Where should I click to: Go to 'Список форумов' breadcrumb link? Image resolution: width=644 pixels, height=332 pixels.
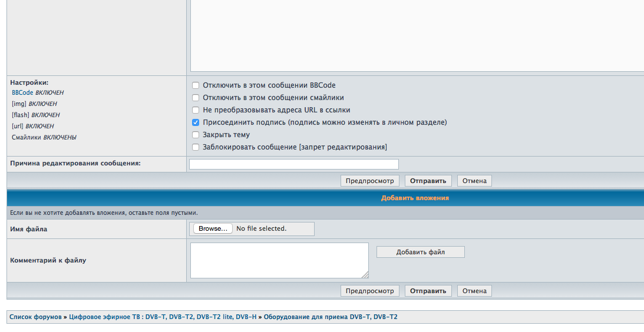pos(35,317)
